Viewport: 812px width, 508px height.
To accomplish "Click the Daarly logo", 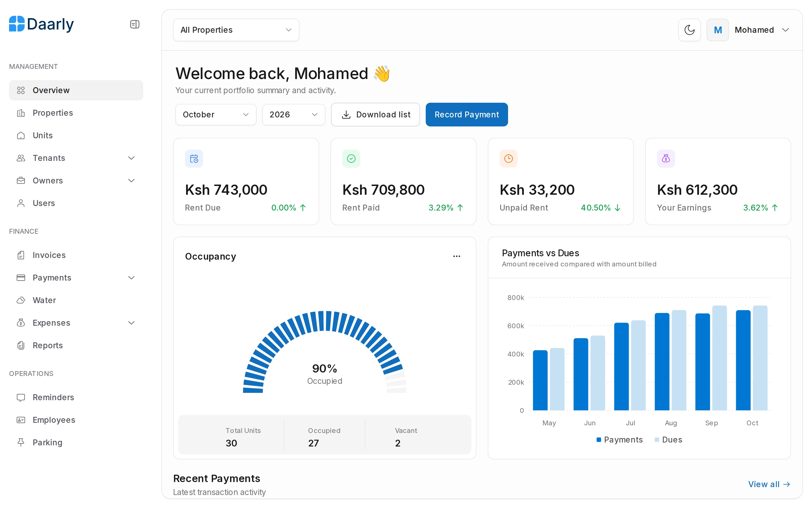I will [41, 24].
